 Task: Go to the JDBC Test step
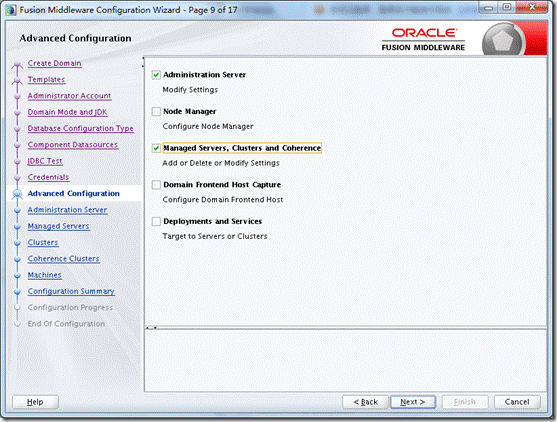point(45,161)
